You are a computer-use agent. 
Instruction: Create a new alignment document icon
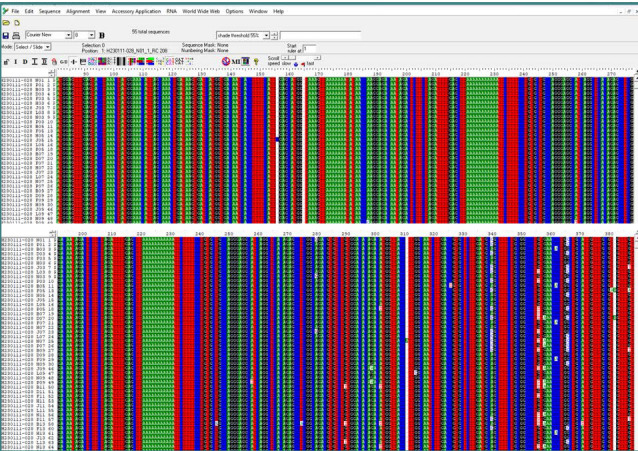[17, 23]
